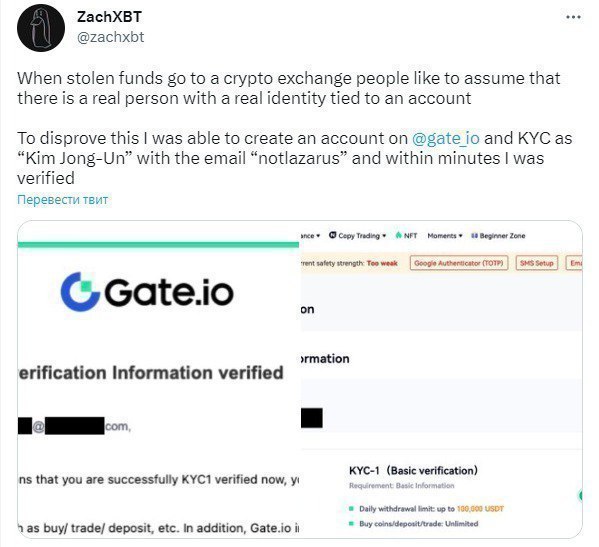This screenshot has height=547, width=599.
Task: Click the Gate.io logo in the screenshot
Action: 147,292
